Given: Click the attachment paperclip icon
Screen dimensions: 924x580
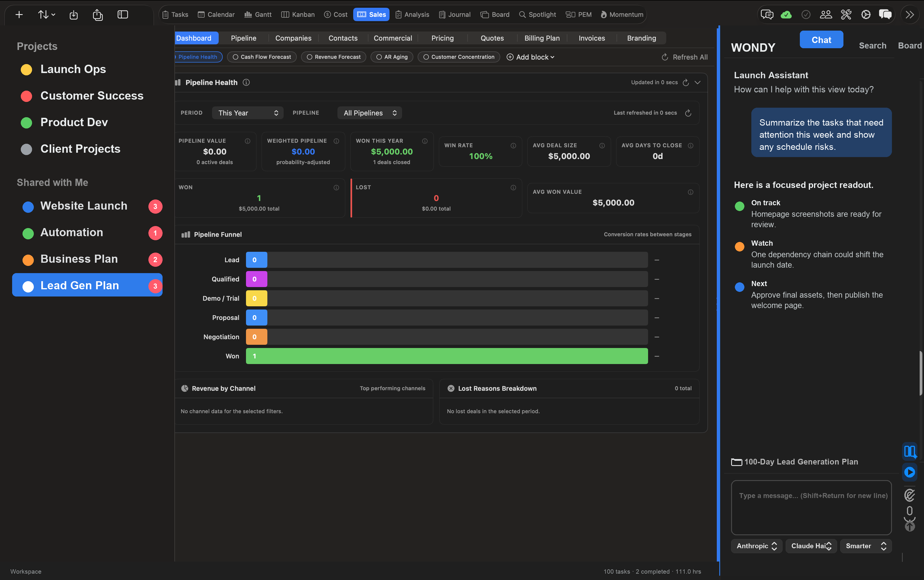Looking at the screenshot, I should tap(910, 495).
